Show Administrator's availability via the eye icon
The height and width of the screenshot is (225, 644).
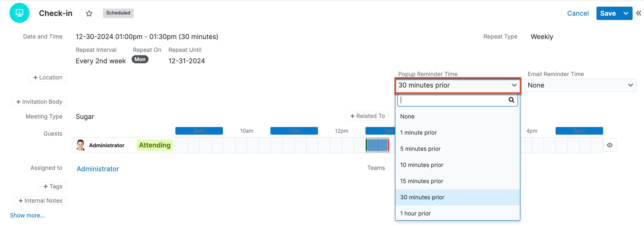click(610, 145)
